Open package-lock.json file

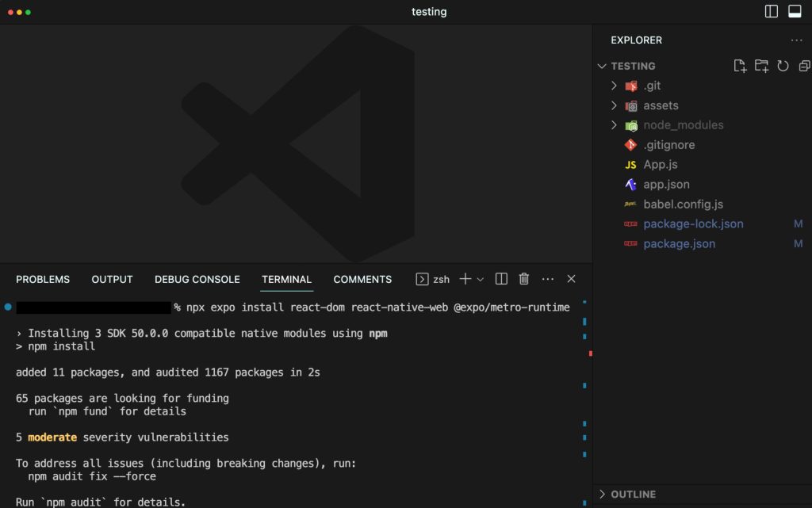click(693, 224)
